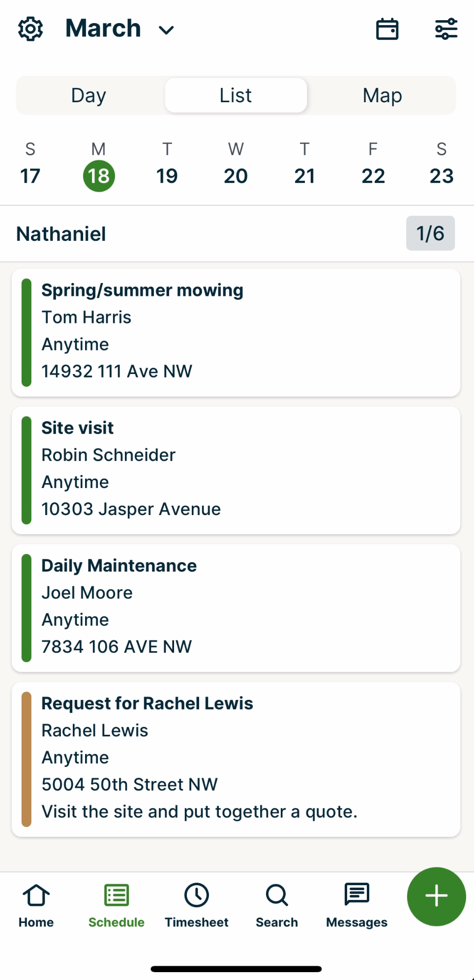Open the Spring/summer mowing job

[x=236, y=332]
